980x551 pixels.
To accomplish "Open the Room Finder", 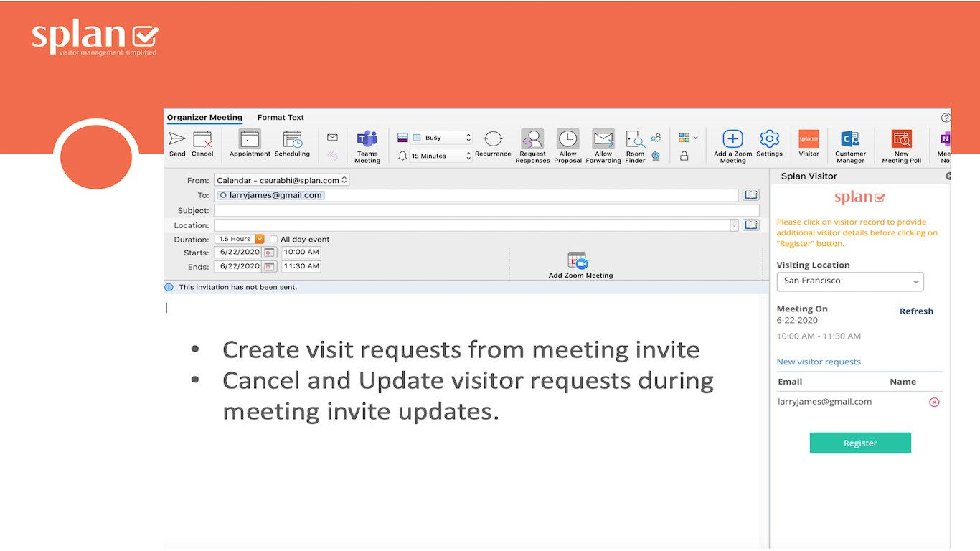I will [635, 146].
